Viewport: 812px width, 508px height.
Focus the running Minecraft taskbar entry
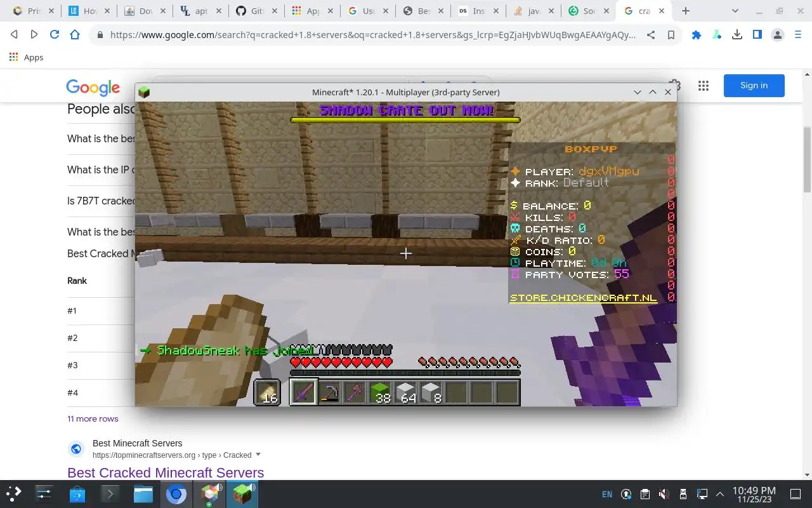click(242, 493)
